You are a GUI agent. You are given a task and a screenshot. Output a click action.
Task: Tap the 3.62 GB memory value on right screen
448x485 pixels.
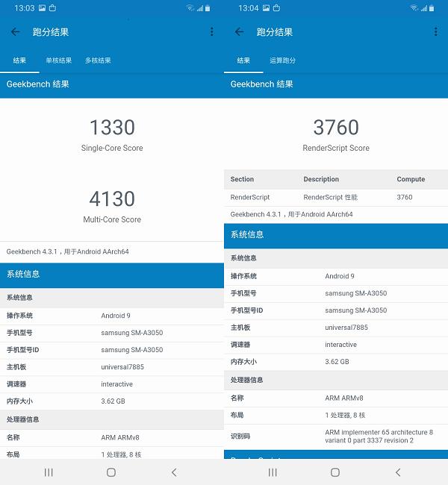click(337, 362)
